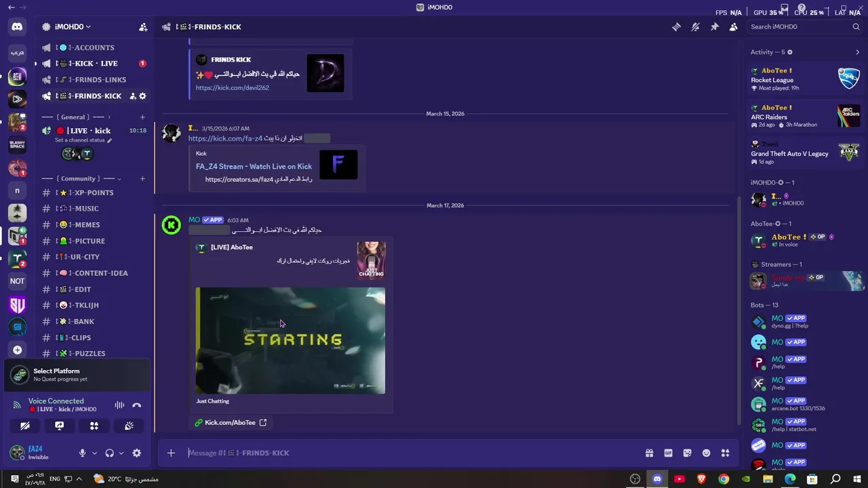The height and width of the screenshot is (488, 868).
Task: Edit channel status pencil icon
Action: (109, 140)
